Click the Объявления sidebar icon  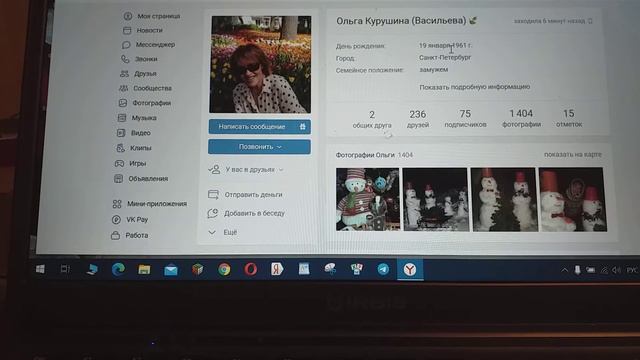click(x=118, y=179)
